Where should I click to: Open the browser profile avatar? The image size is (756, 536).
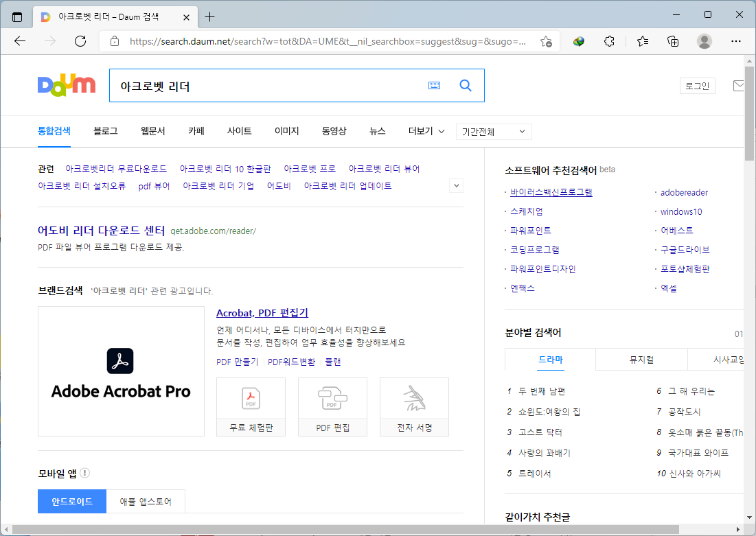705,41
